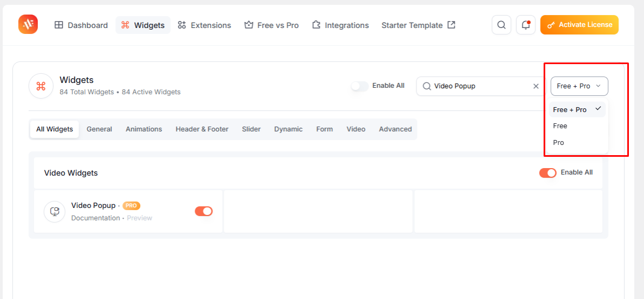Select Free + Pro option in list
This screenshot has height=299, width=644.
[x=577, y=109]
